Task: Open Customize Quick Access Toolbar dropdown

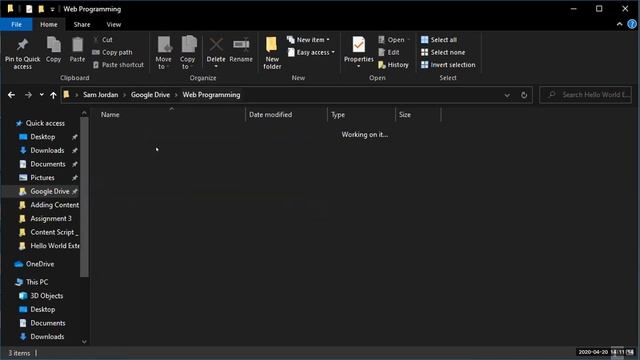Action: pyautogui.click(x=52, y=9)
